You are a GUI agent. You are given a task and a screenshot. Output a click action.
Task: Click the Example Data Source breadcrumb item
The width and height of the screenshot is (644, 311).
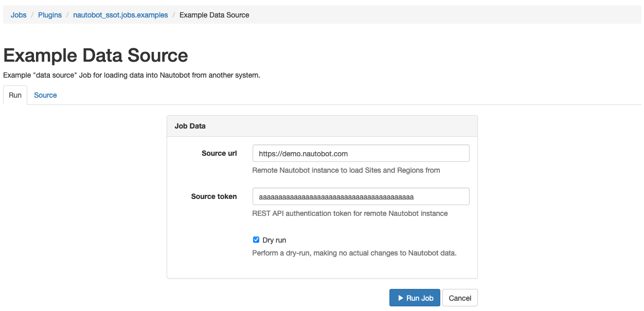214,15
